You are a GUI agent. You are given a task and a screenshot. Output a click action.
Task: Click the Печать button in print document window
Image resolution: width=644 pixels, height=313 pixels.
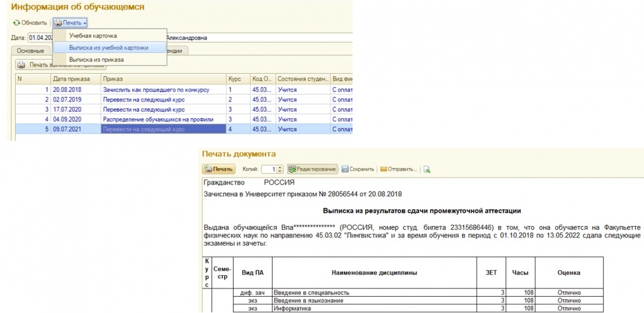point(218,169)
